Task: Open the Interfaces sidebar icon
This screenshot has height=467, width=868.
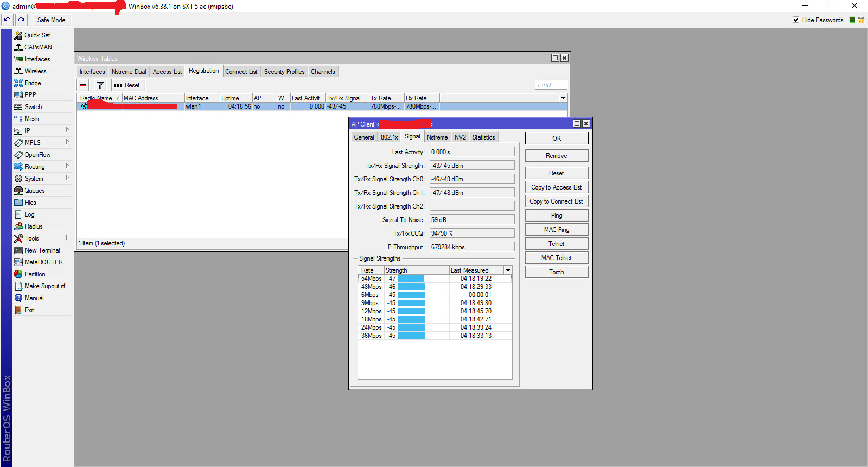Action: click(18, 59)
